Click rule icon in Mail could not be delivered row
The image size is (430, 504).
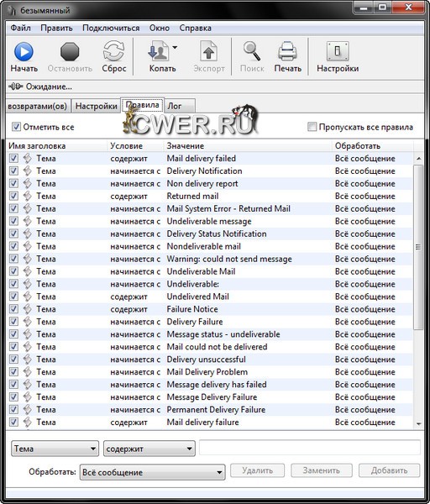28,347
